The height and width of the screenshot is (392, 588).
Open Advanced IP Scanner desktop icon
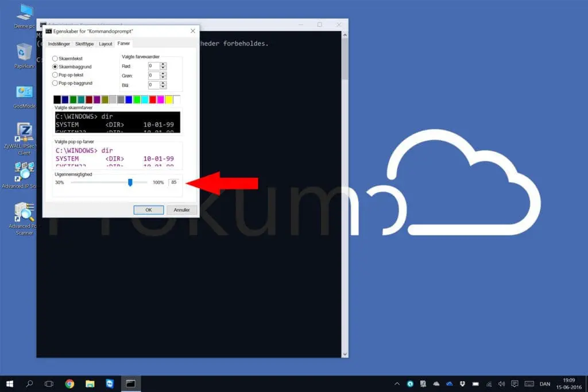24,172
